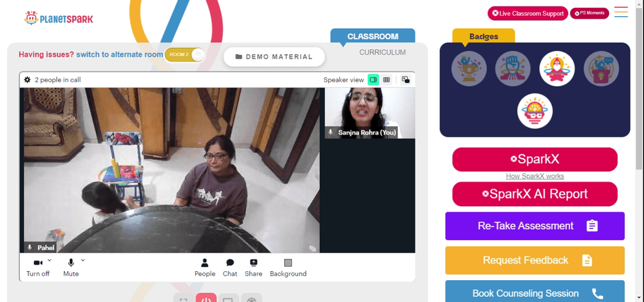Open PS Moments
644x302 pixels.
pyautogui.click(x=589, y=14)
